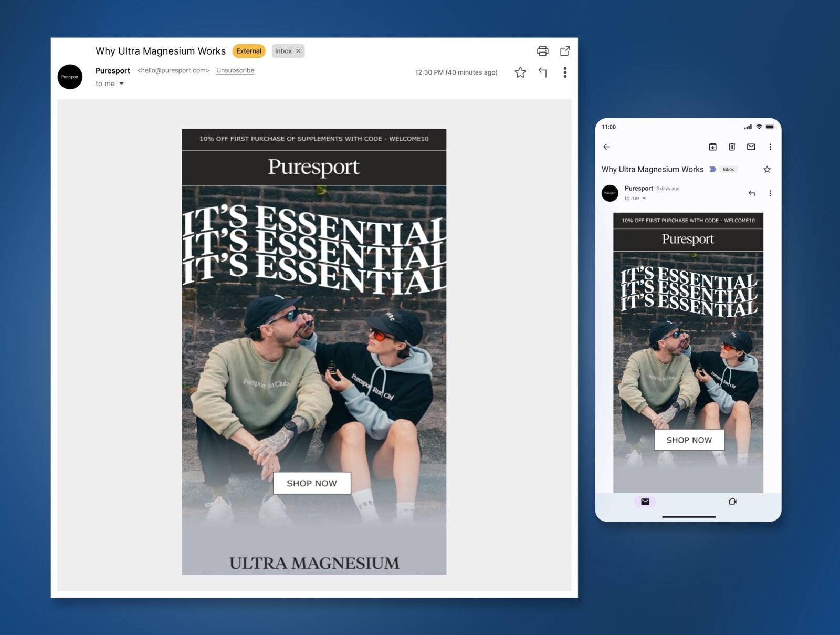Reply using the desktop arrow icon
The width and height of the screenshot is (840, 635).
tap(543, 72)
